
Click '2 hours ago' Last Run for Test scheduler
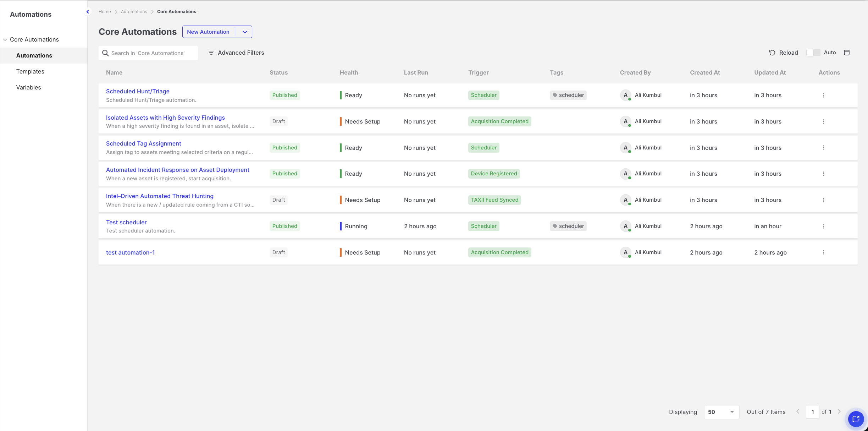pos(420,226)
